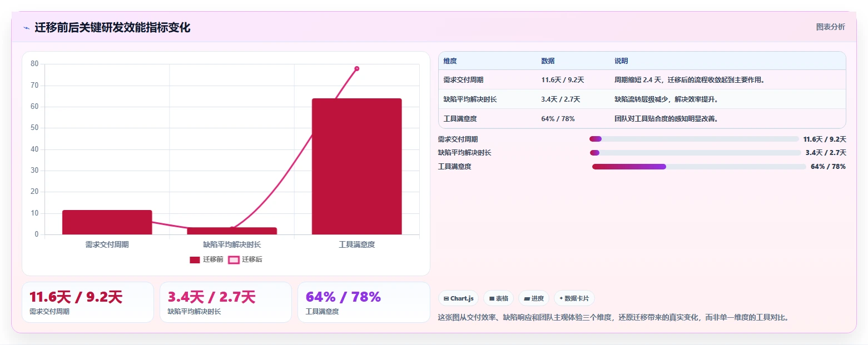The image size is (868, 345).
Task: Click the 说明 table column header
Action: point(621,61)
